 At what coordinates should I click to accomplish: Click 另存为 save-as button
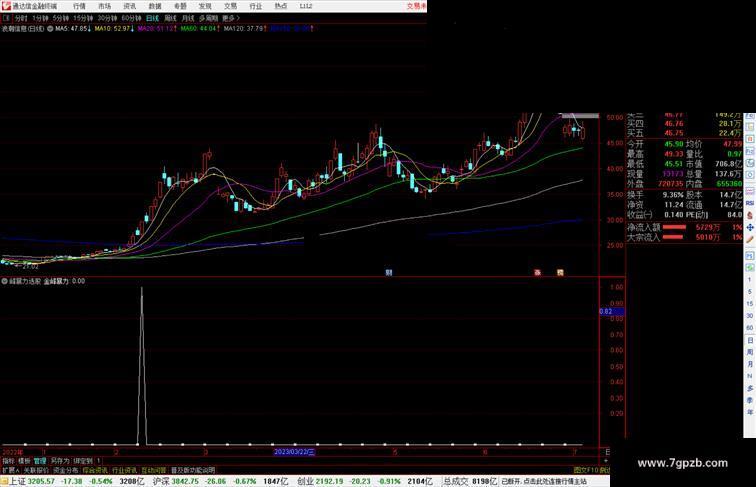60,461
